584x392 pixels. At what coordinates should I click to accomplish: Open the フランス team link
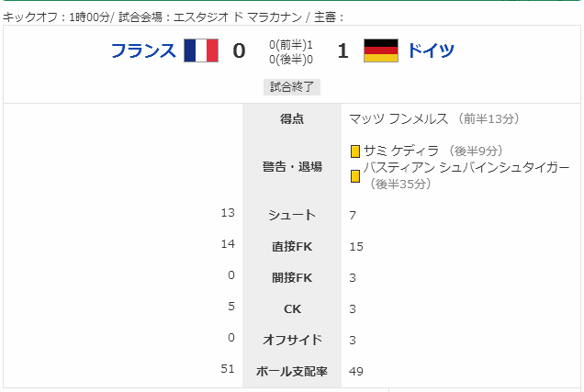[143, 50]
